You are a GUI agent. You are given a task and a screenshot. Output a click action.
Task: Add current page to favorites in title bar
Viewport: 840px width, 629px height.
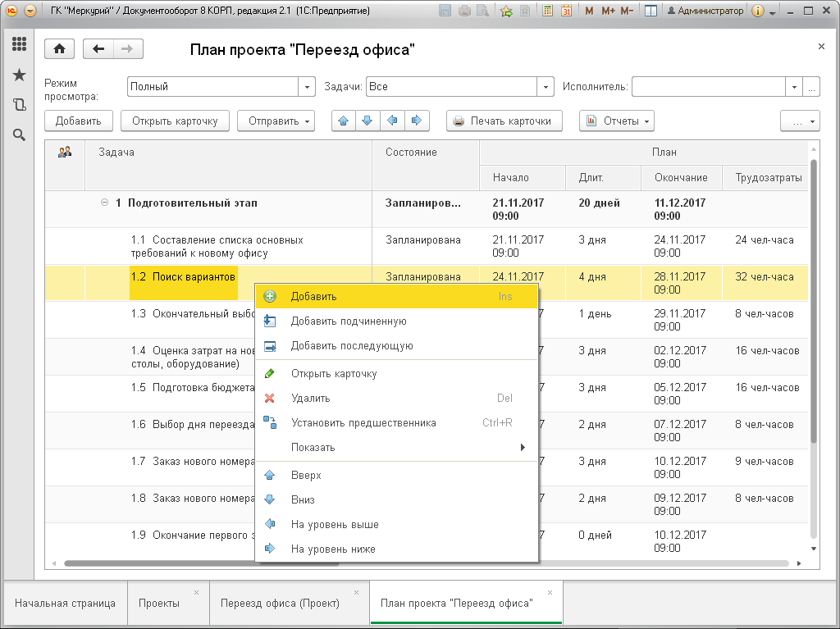506,11
